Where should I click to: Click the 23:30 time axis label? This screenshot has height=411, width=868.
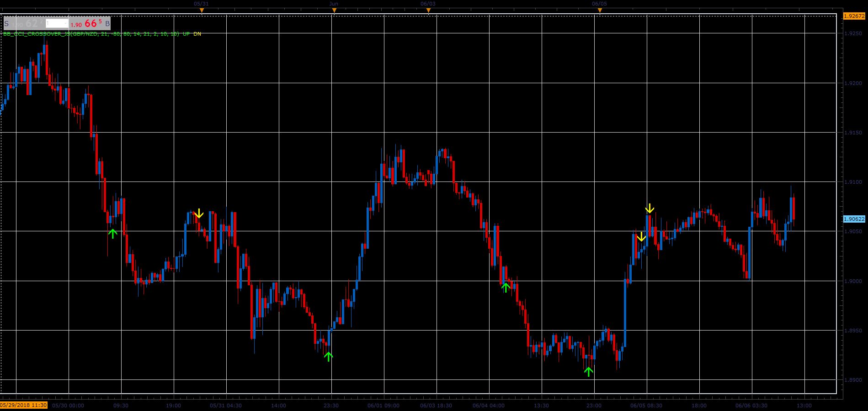[x=331, y=406]
